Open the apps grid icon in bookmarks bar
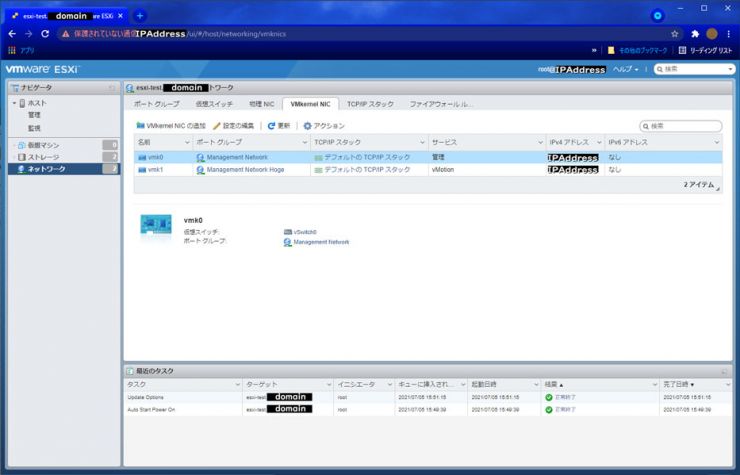This screenshot has height=475, width=740. tap(12, 50)
